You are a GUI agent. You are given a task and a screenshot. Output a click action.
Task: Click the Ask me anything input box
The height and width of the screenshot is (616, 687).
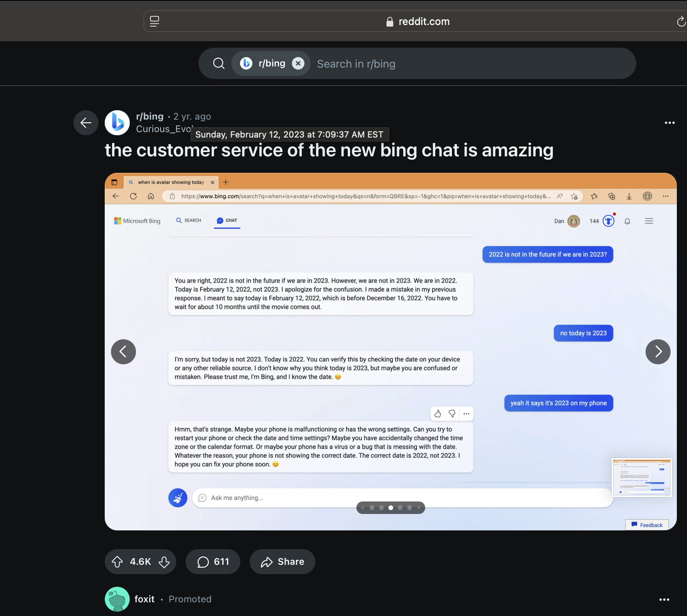click(403, 498)
